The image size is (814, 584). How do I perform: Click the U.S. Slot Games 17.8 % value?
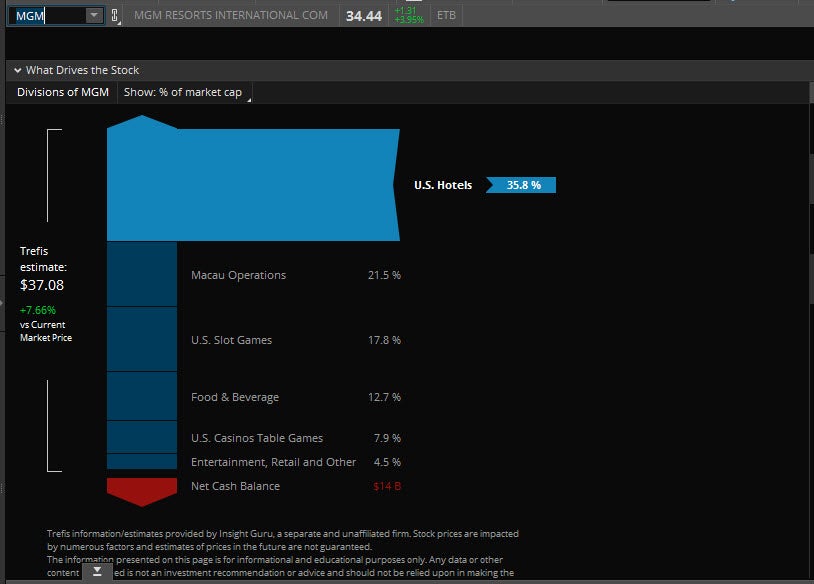point(384,340)
